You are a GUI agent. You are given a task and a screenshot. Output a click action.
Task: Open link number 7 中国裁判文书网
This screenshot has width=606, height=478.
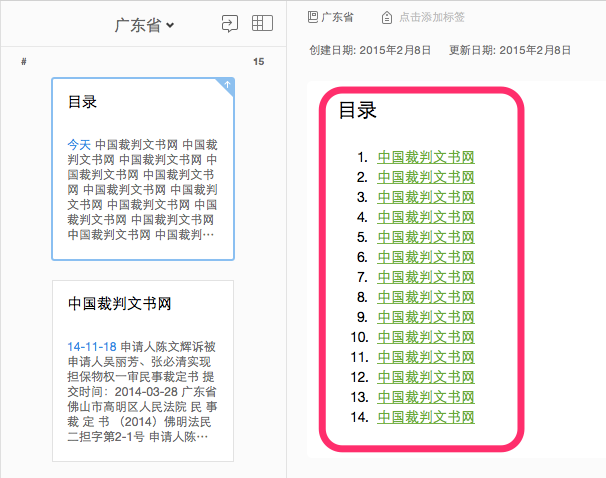pos(426,277)
